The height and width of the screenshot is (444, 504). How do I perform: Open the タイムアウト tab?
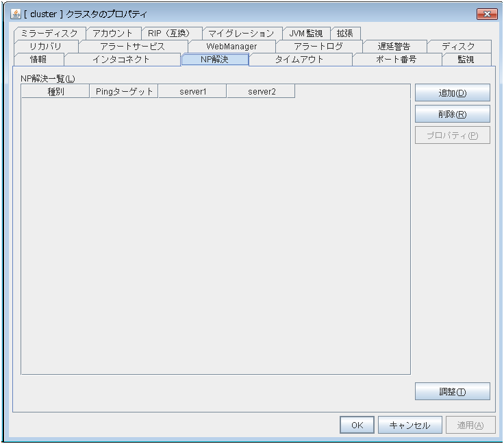pos(299,60)
